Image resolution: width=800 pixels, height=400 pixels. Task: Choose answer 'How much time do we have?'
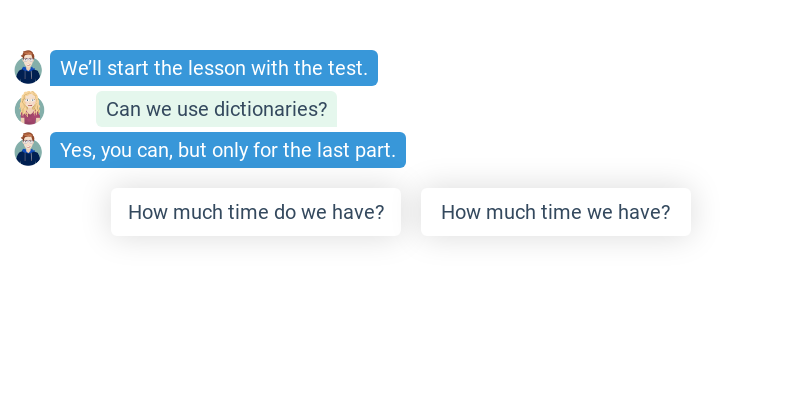click(x=256, y=212)
